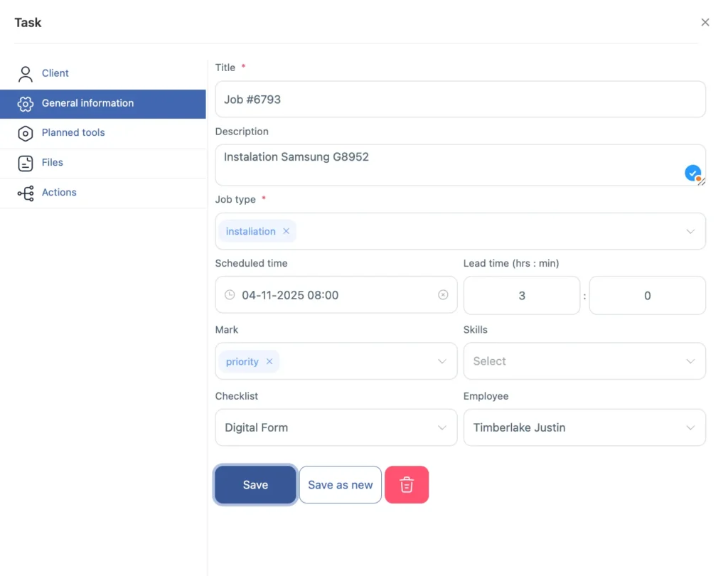This screenshot has height=576, width=728.
Task: Click the Planned tools target icon
Action: tap(25, 133)
